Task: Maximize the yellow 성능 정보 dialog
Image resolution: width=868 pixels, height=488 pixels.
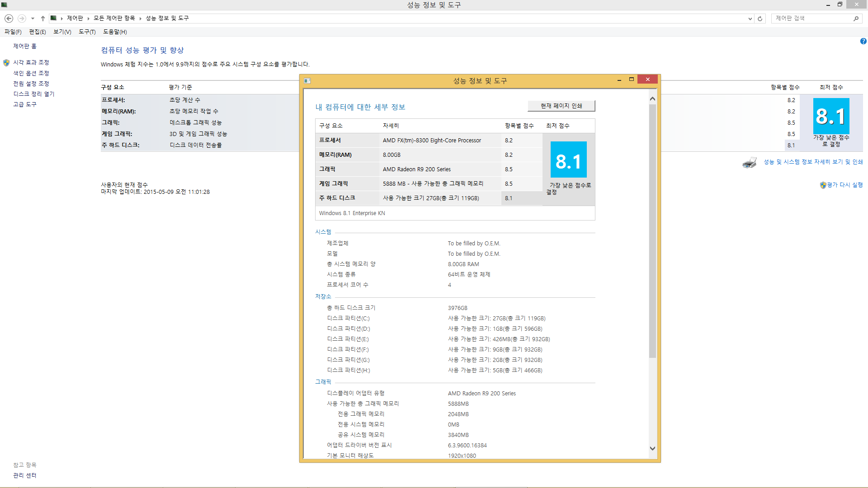Action: click(x=632, y=80)
